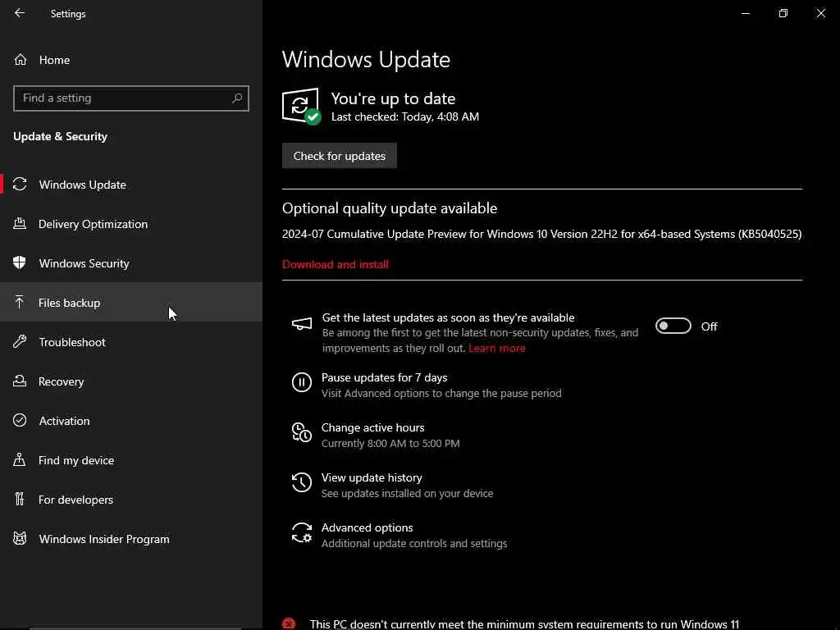Select Troubleshoot in sidebar
This screenshot has height=630, width=840.
tap(131, 342)
